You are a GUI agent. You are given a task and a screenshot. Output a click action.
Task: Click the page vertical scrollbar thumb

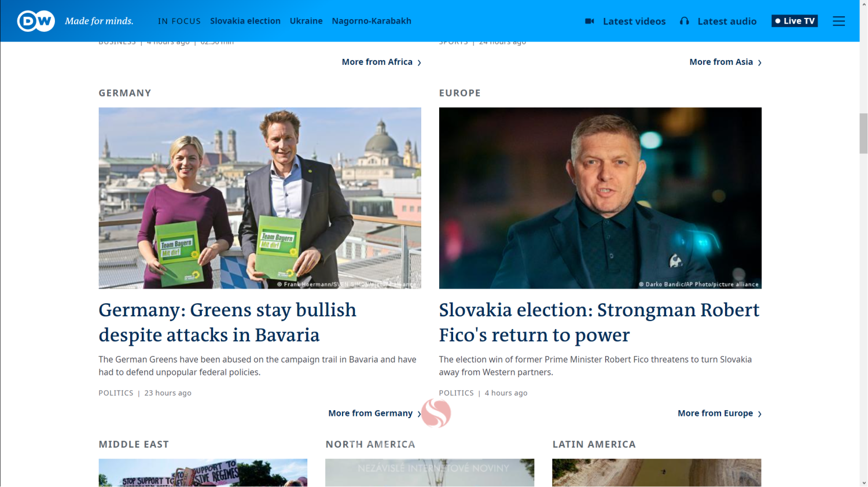863,134
